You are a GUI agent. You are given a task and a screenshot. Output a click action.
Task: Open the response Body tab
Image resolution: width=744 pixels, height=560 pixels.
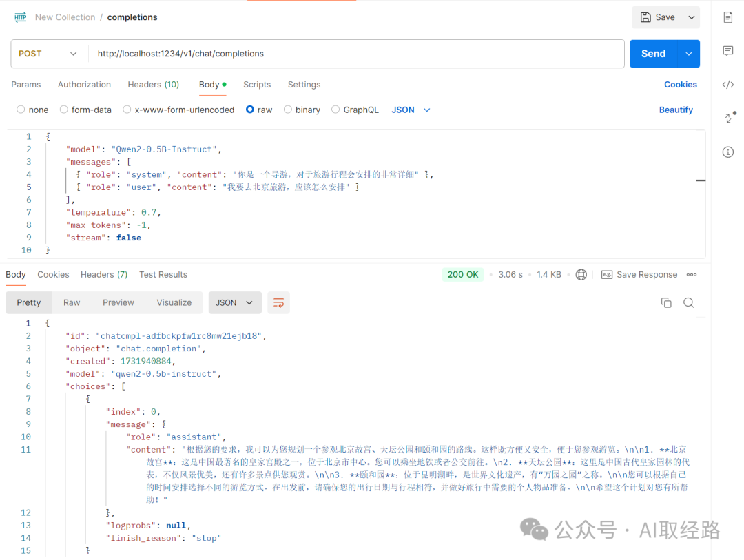(16, 275)
